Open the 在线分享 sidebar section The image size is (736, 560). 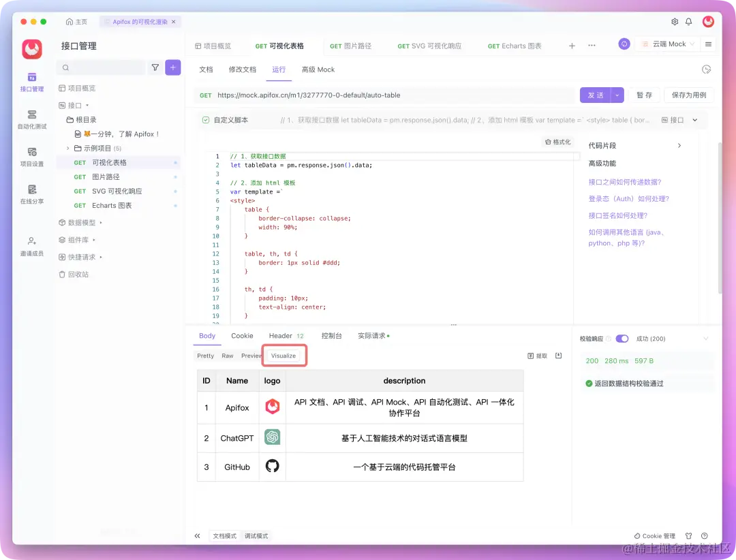32,195
